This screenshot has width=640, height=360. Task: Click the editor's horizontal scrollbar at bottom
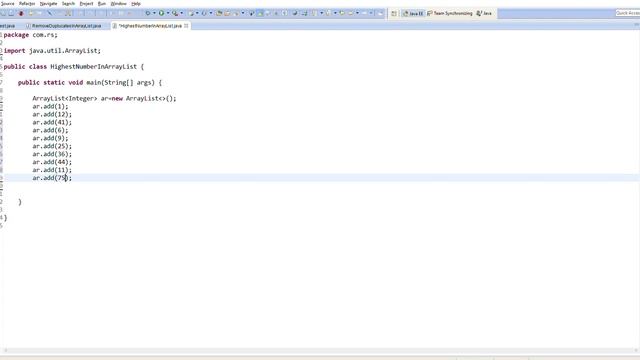coord(320,351)
